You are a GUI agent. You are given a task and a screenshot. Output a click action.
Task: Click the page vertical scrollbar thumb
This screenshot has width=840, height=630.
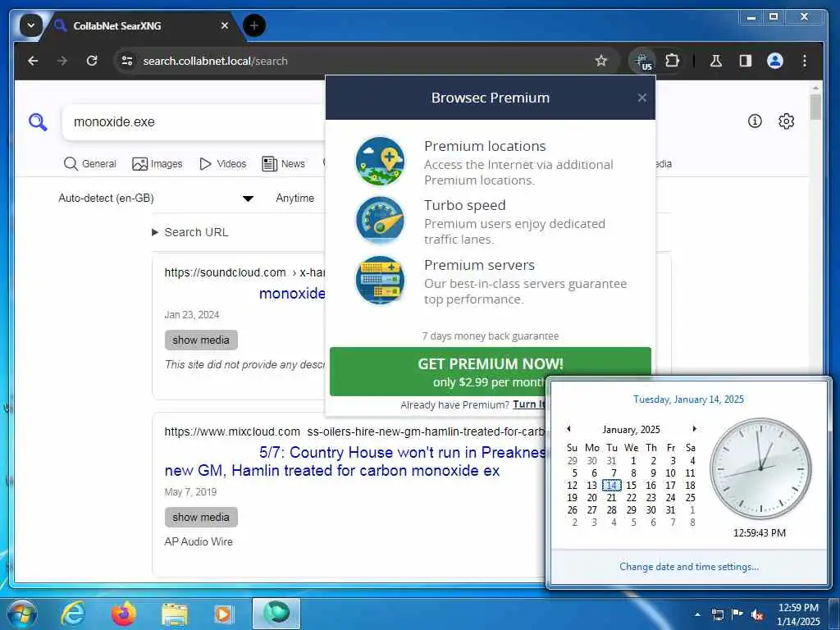815,107
